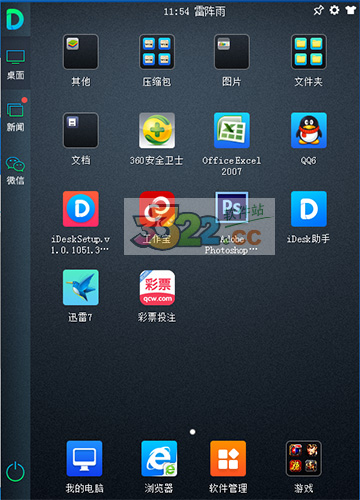360x500 pixels.
Task: Open the 文件夹 folder group
Action: coord(309,52)
